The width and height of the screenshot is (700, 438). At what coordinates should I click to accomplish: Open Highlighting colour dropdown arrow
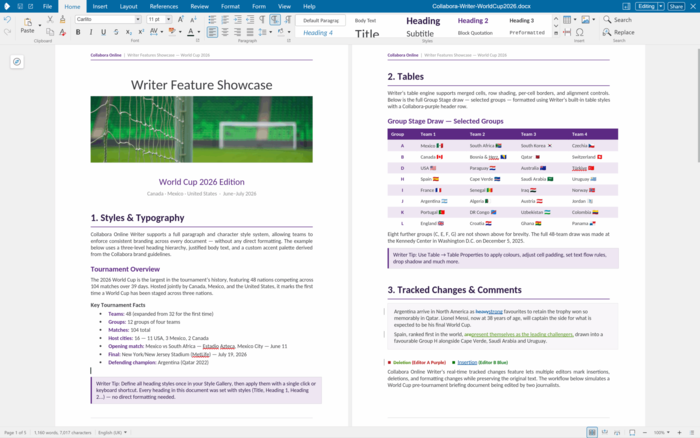[180, 32]
